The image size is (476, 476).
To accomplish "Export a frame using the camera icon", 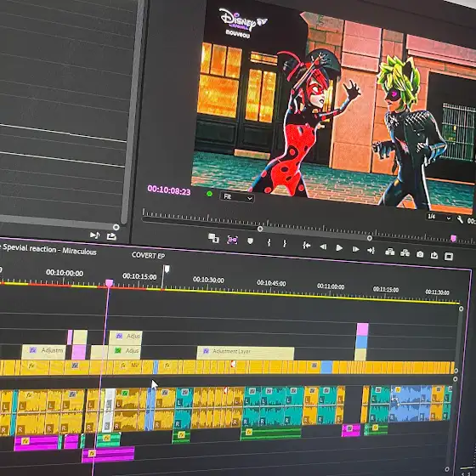I will click(x=420, y=254).
